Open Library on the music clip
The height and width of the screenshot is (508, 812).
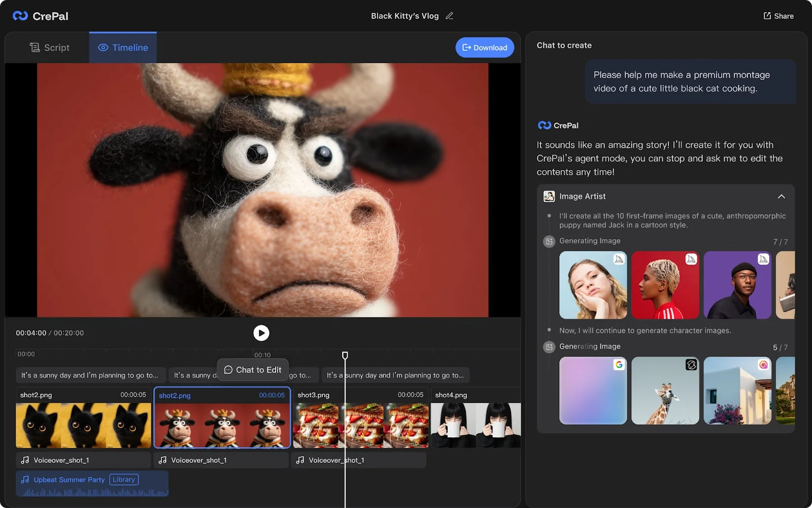point(124,479)
